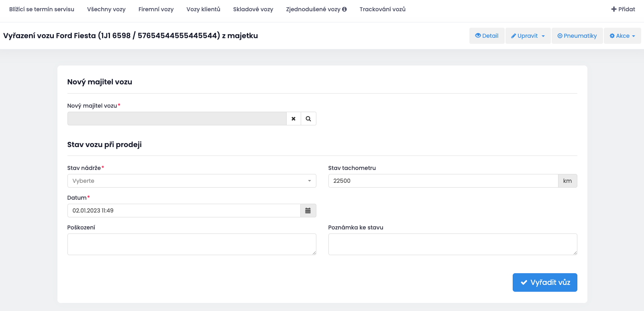The width and height of the screenshot is (644, 311).
Task: Open Trackování vozů tab
Action: [383, 9]
